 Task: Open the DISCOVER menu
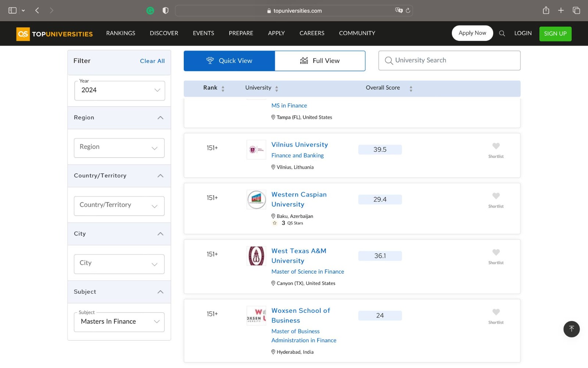pyautogui.click(x=164, y=33)
